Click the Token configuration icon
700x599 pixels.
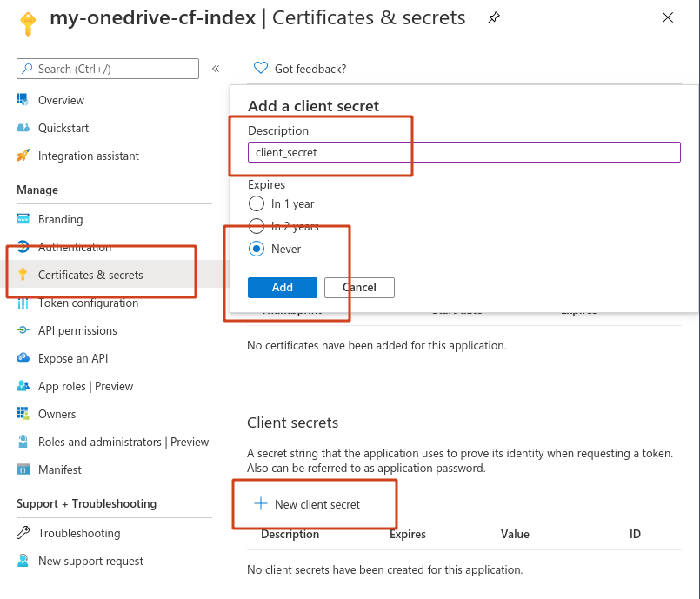point(23,303)
